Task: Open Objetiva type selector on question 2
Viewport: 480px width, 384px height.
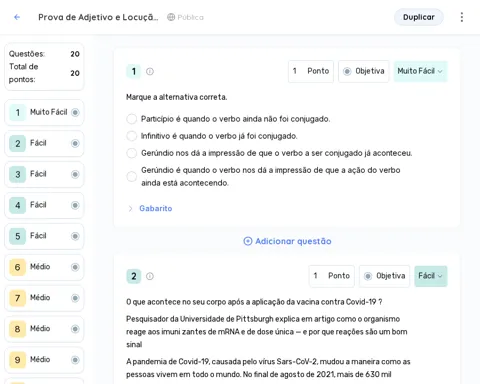Action: (384, 276)
